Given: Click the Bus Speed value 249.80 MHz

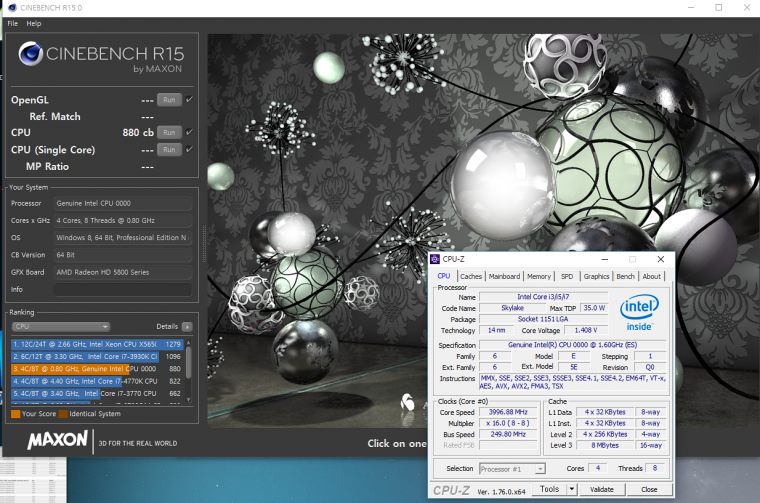Looking at the screenshot, I should (508, 434).
